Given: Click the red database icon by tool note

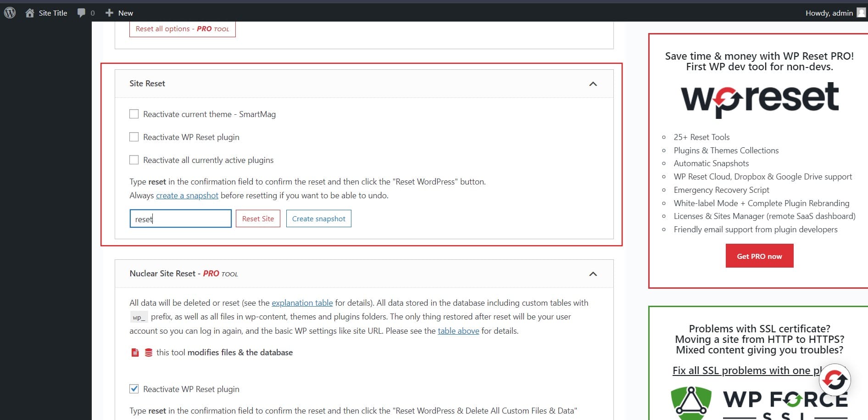Looking at the screenshot, I should click(x=149, y=353).
